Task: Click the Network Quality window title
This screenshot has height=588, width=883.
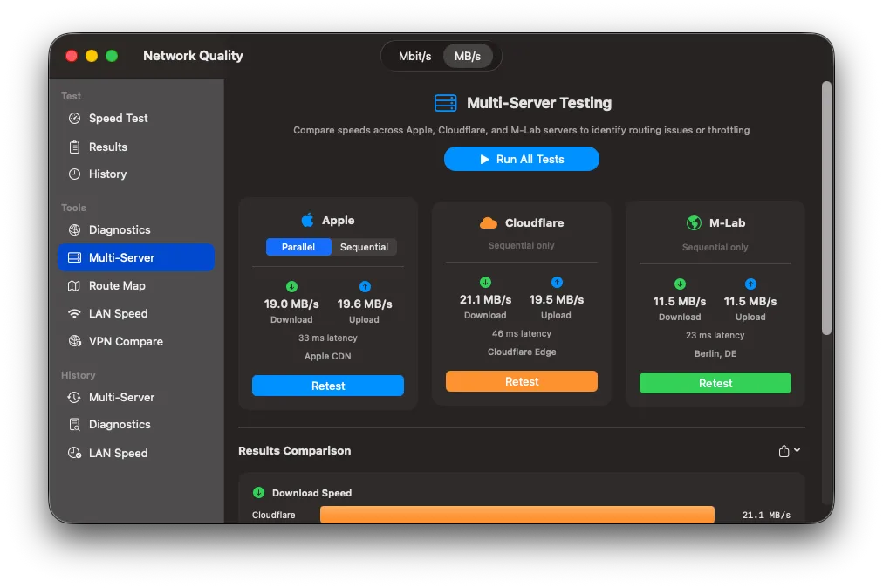Action: pyautogui.click(x=193, y=56)
